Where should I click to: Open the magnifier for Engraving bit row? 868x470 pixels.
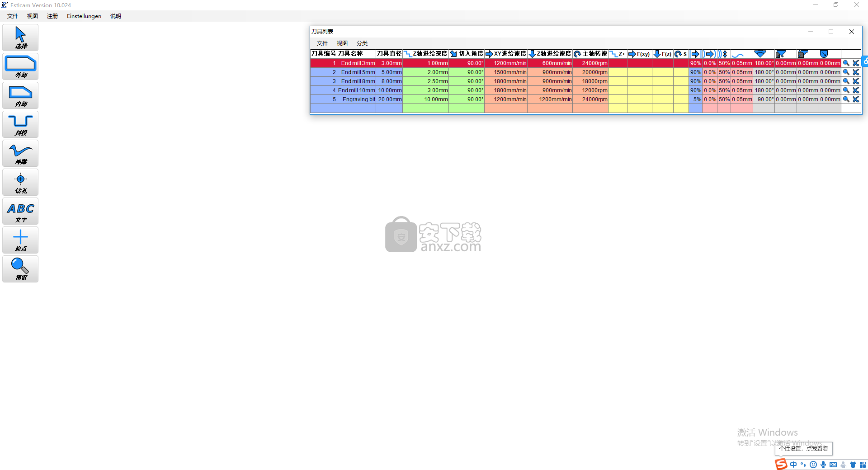coord(846,99)
